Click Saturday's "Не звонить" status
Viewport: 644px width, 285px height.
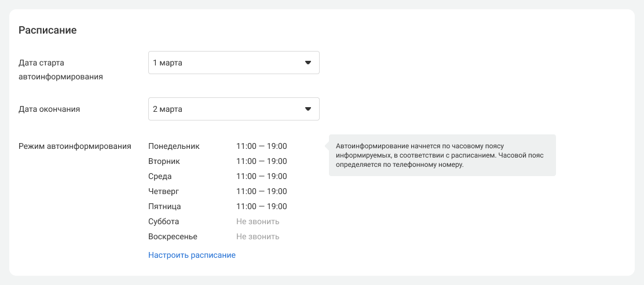258,221
